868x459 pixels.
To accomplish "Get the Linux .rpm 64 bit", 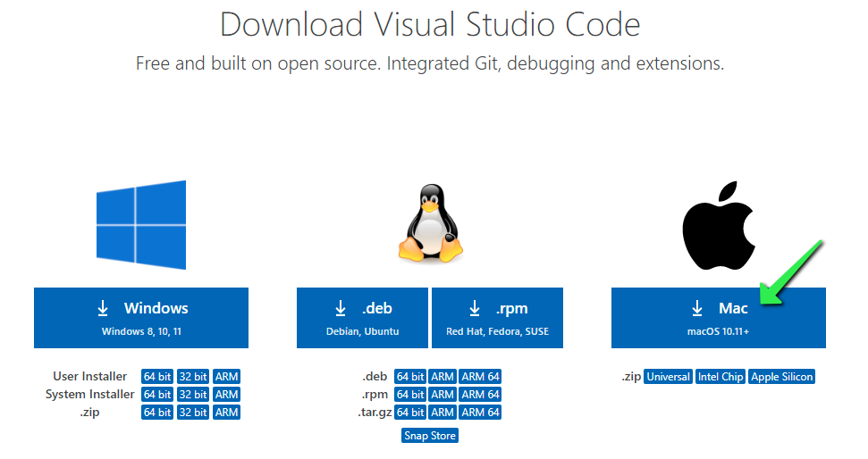I will pyautogui.click(x=410, y=395).
